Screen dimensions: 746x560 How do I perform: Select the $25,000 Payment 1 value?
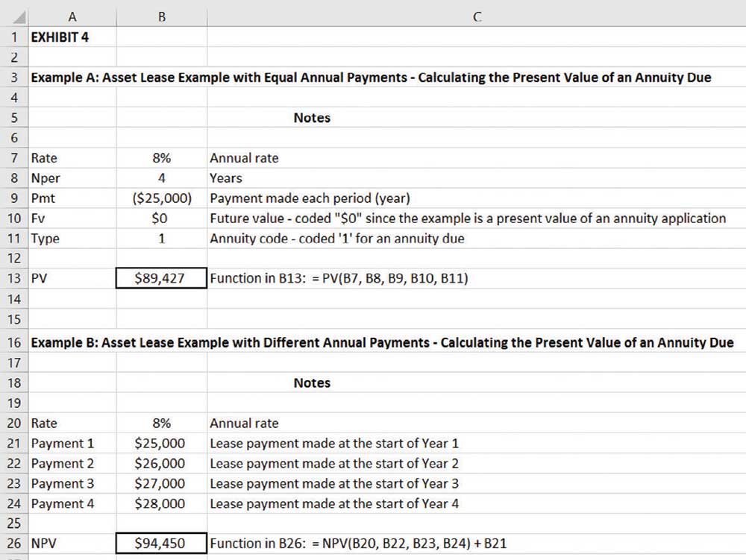(162, 444)
